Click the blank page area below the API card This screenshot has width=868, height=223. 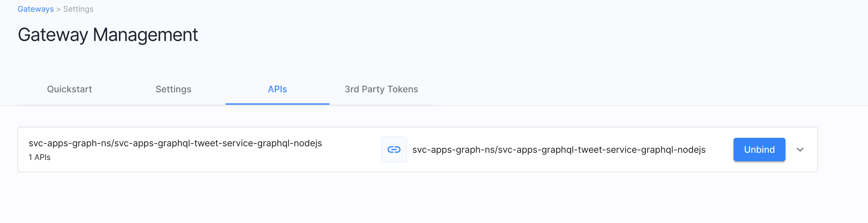pos(404,199)
